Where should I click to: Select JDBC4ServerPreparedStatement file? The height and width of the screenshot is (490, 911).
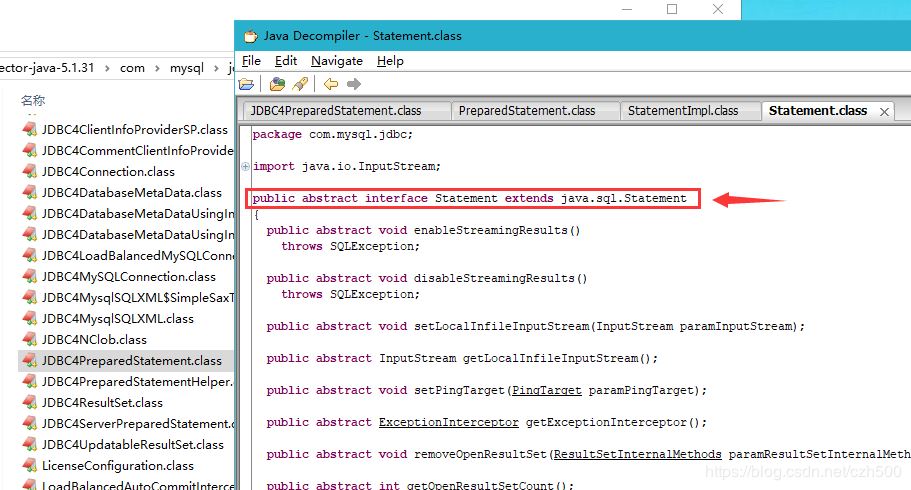(x=137, y=424)
